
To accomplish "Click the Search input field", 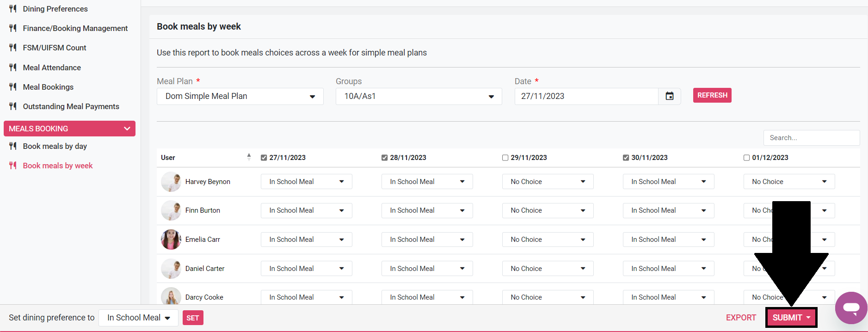I will [x=811, y=138].
